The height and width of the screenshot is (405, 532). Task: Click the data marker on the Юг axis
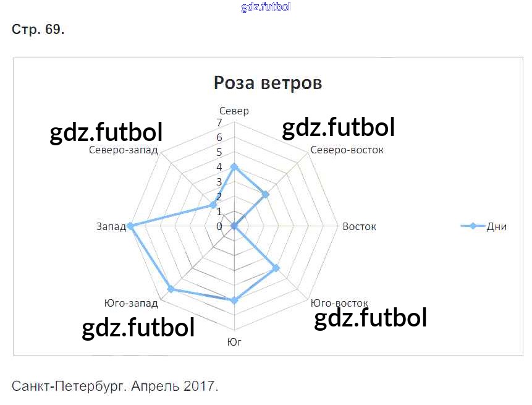[x=234, y=301]
